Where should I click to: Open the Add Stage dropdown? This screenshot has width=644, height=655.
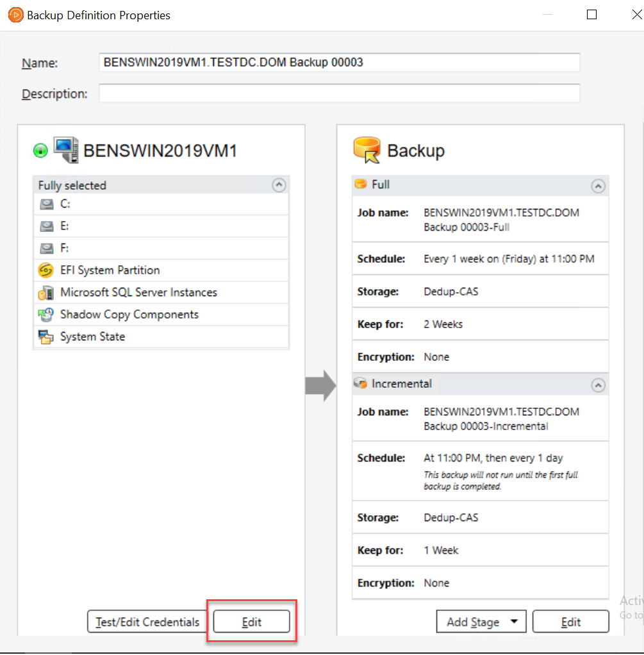(481, 622)
